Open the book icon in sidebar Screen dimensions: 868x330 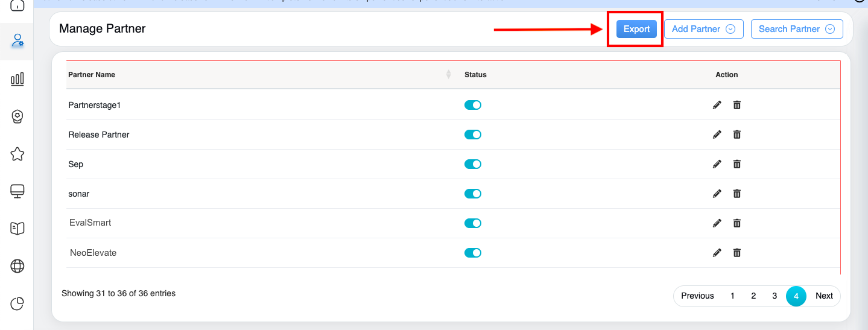[17, 228]
